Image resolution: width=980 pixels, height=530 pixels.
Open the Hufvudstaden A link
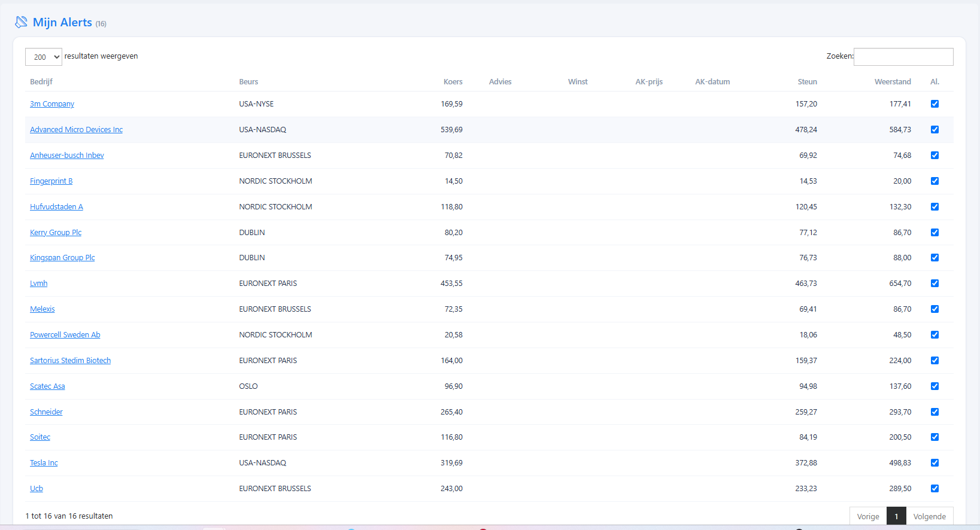[56, 207]
